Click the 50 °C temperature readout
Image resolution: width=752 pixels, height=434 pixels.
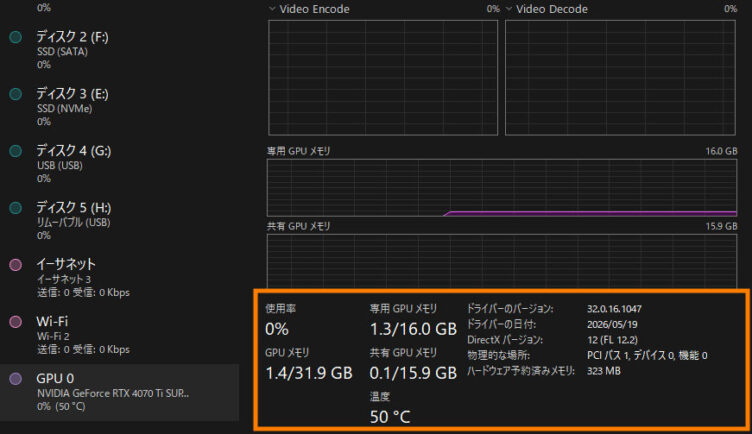coord(390,417)
